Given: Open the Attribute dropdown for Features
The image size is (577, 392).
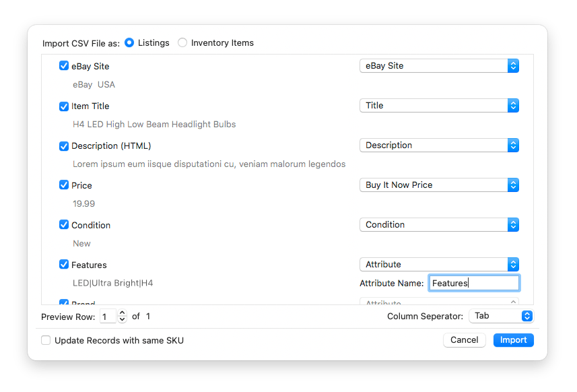Looking at the screenshot, I should click(439, 265).
